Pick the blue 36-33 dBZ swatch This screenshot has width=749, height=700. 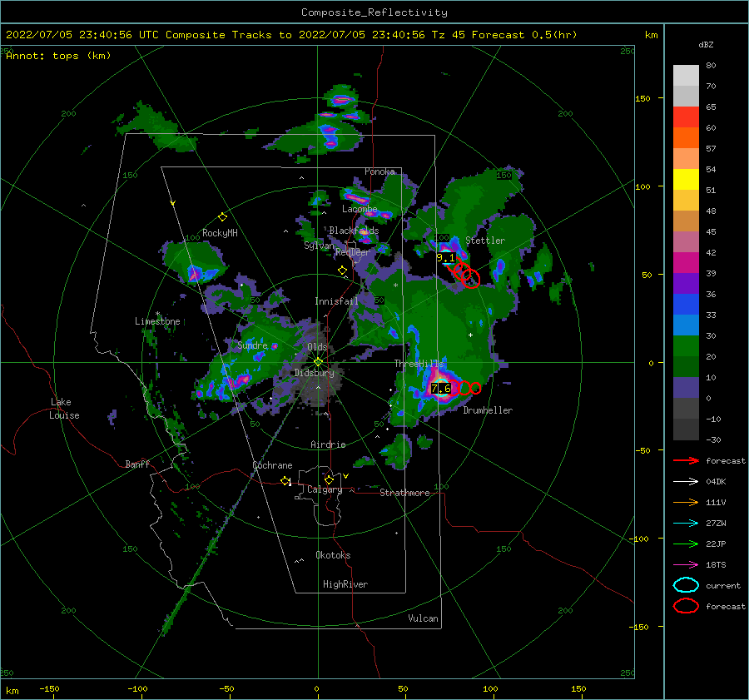(x=686, y=305)
